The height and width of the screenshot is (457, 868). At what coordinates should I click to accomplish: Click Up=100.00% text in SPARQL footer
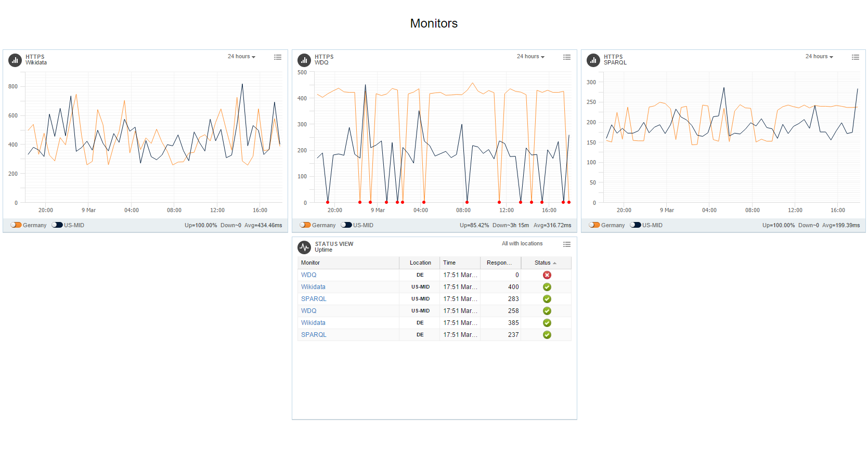(x=779, y=225)
